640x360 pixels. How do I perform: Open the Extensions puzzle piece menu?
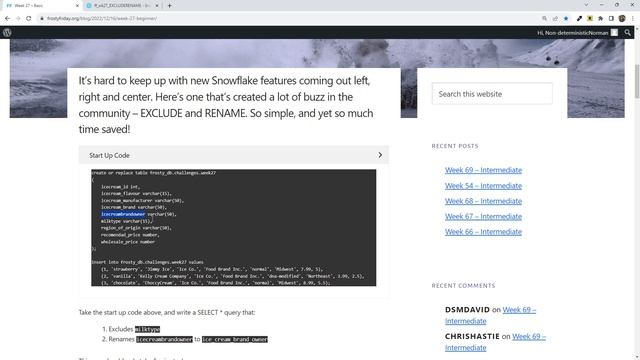(x=600, y=18)
